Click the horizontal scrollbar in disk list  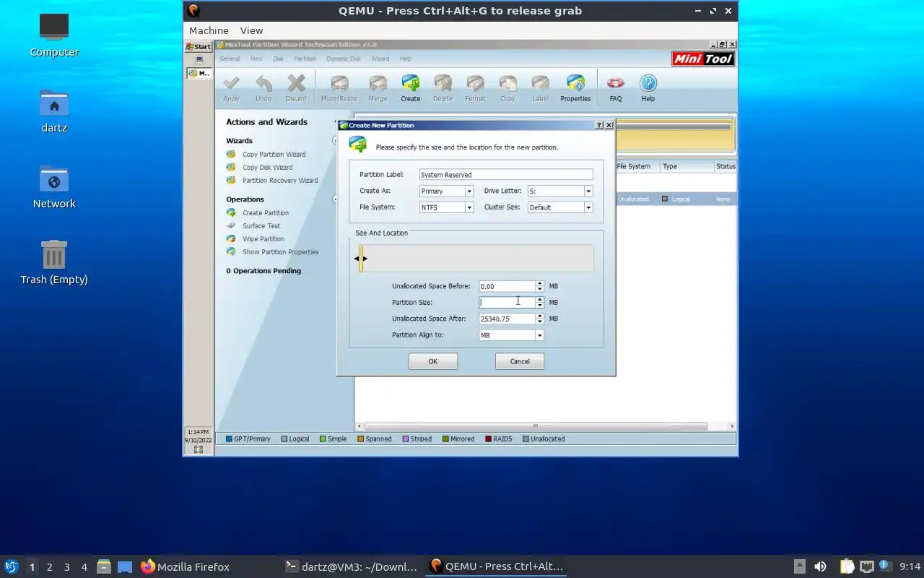pyautogui.click(x=535, y=426)
